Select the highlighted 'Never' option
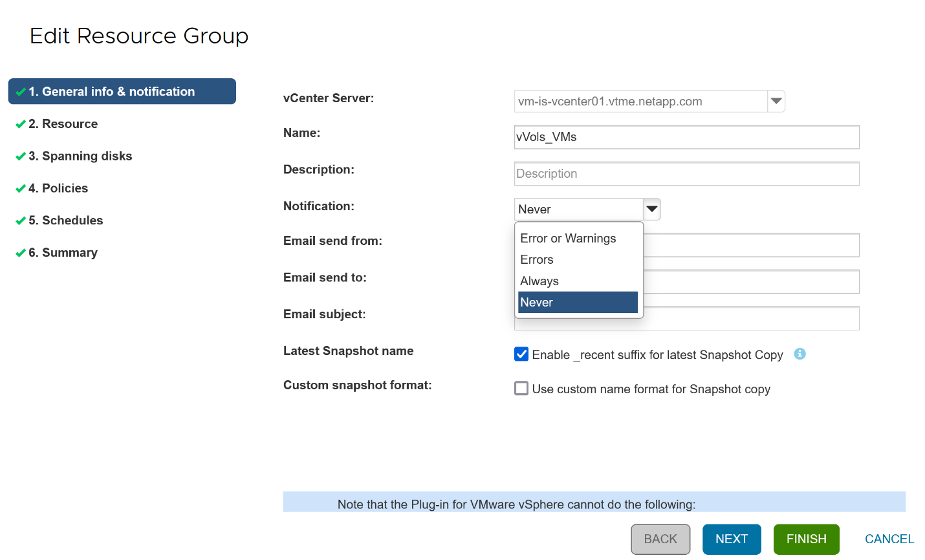 [x=577, y=303]
